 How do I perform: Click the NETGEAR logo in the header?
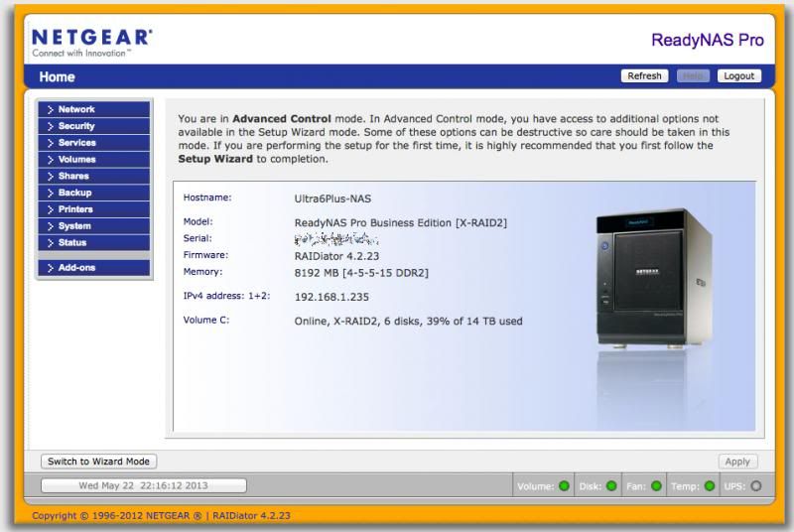(x=91, y=43)
